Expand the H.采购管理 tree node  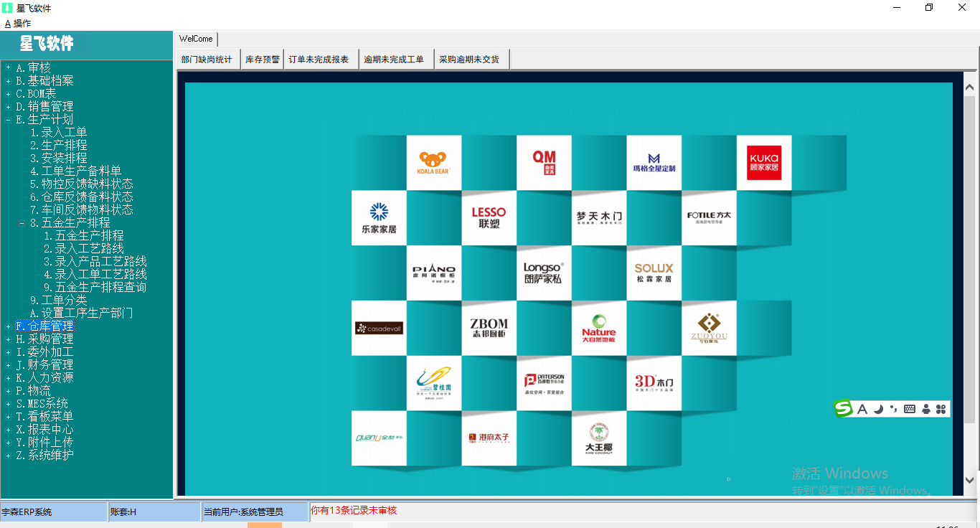click(x=8, y=339)
